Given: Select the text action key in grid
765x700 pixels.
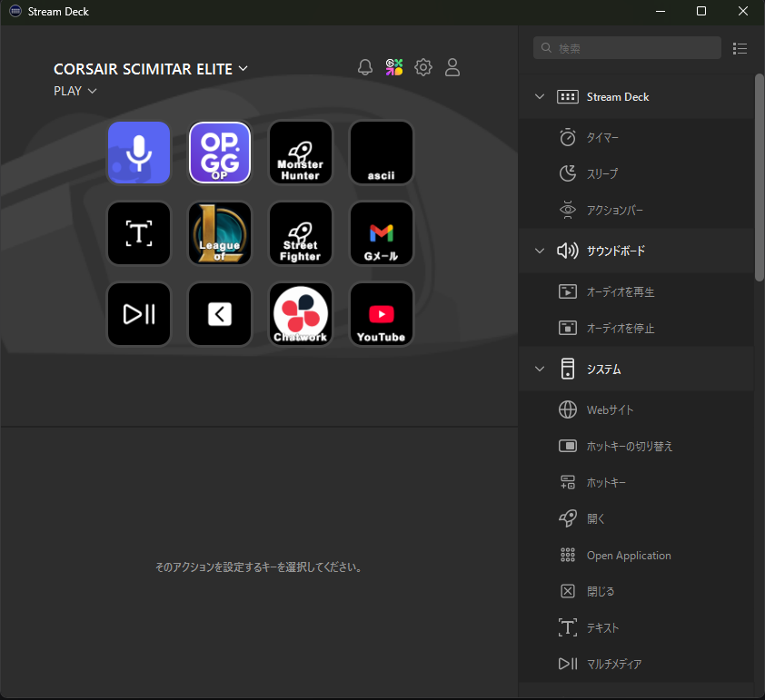Looking at the screenshot, I should coord(139,233).
